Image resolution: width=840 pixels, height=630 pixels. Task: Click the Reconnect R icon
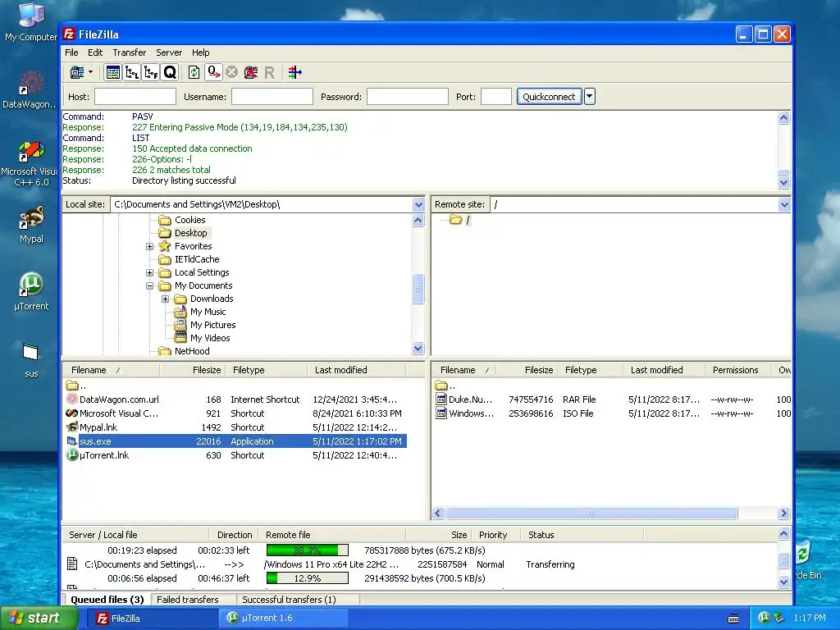pyautogui.click(x=269, y=72)
